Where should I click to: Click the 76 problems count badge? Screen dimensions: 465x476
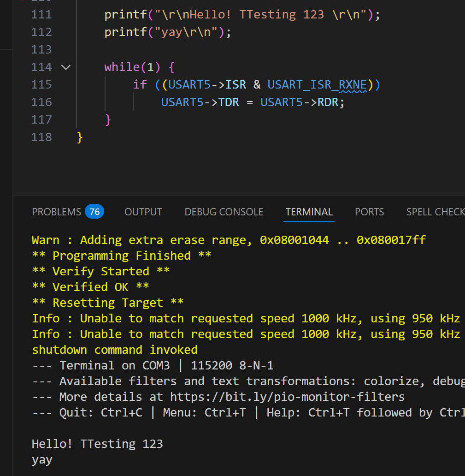tap(94, 212)
